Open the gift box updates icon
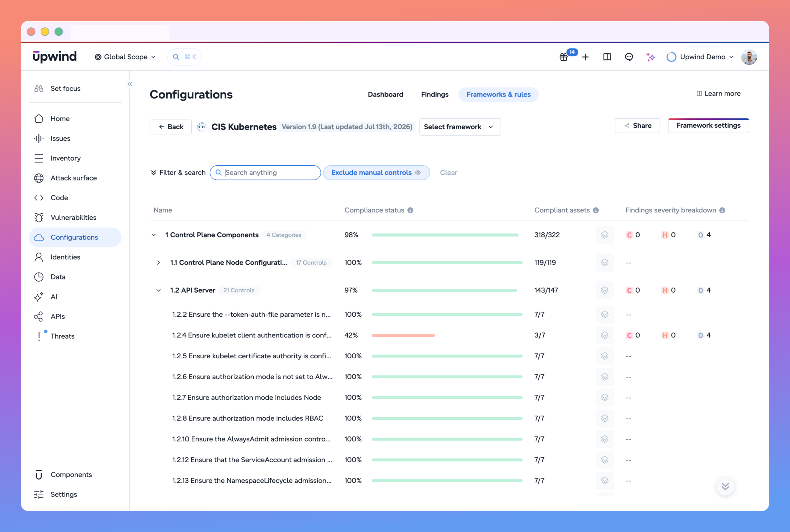Screen dimensions: 790x532 tap(563, 57)
